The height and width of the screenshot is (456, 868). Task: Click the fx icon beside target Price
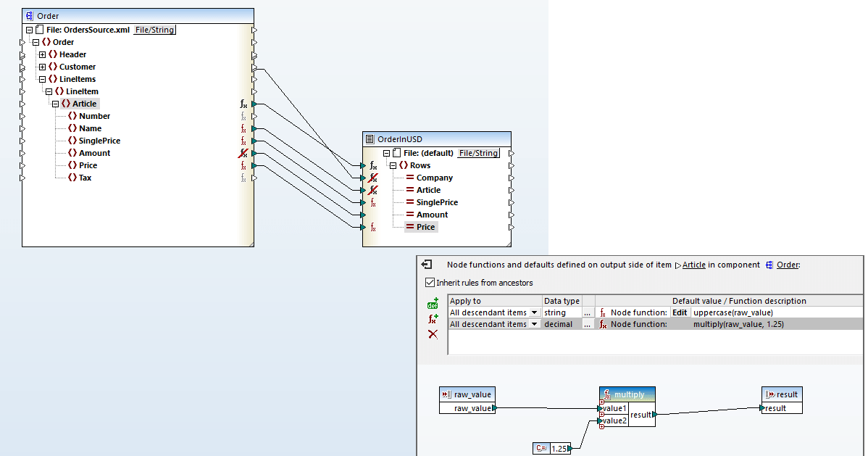373,227
